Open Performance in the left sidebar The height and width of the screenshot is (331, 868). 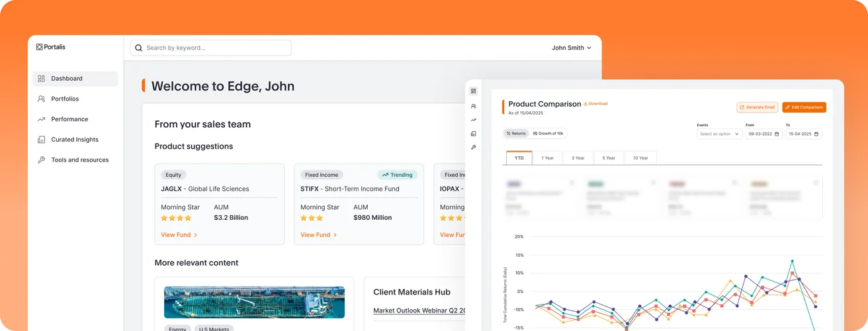[x=75, y=119]
